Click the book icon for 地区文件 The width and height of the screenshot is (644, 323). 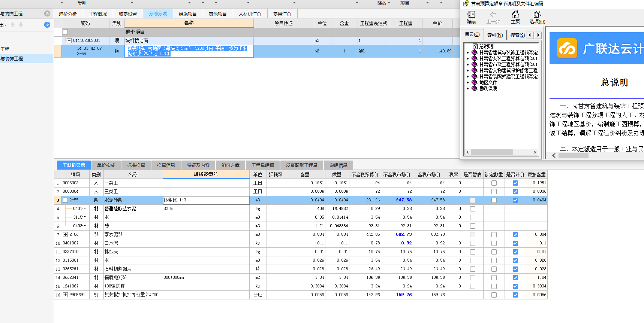click(475, 82)
